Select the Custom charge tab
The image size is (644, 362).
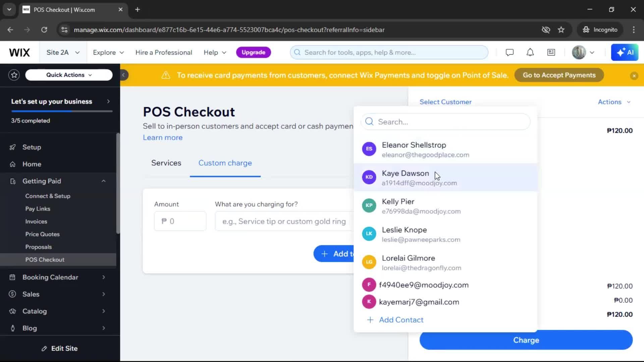225,163
